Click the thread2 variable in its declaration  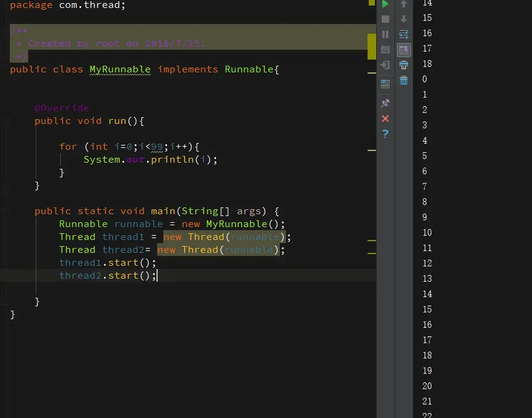[x=123, y=250]
